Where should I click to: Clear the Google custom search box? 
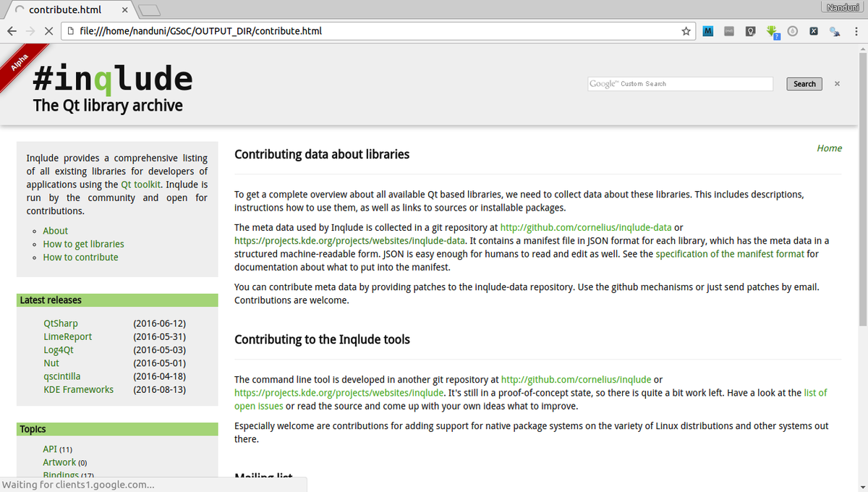(837, 84)
